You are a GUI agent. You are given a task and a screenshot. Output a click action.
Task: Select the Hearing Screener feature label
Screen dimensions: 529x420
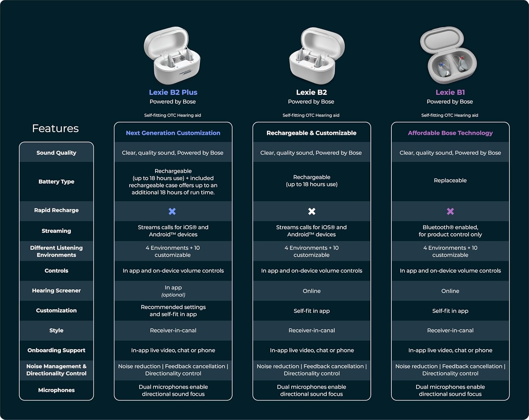pyautogui.click(x=56, y=291)
